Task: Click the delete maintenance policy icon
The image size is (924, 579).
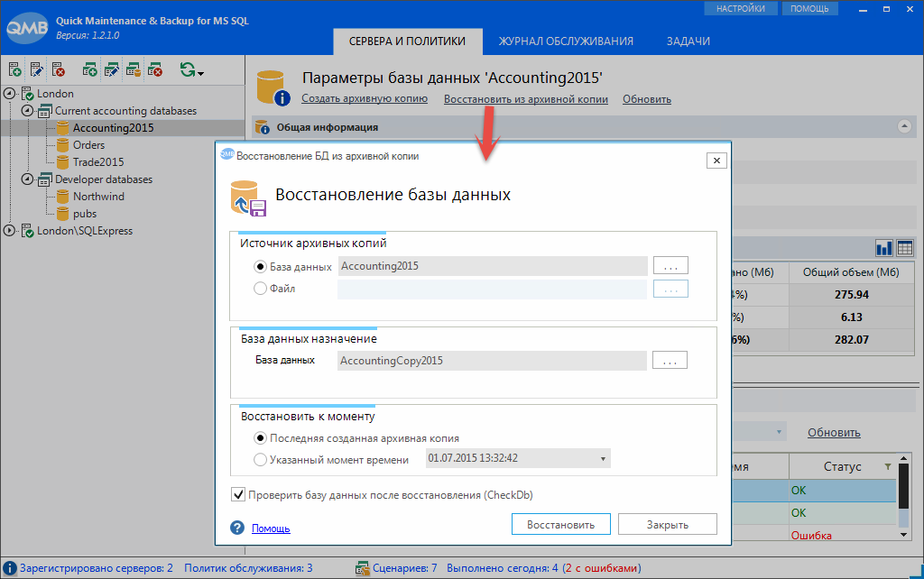Action: (155, 69)
